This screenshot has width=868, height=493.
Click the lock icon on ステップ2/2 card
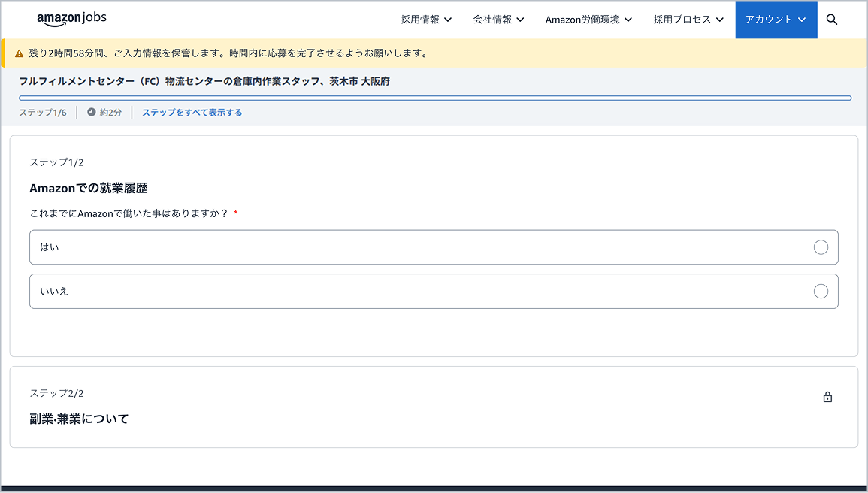coord(827,397)
